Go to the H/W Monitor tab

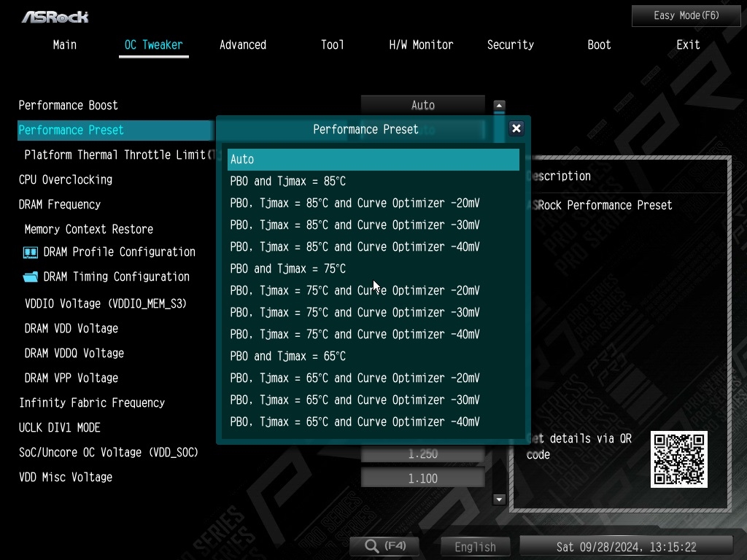tap(421, 44)
